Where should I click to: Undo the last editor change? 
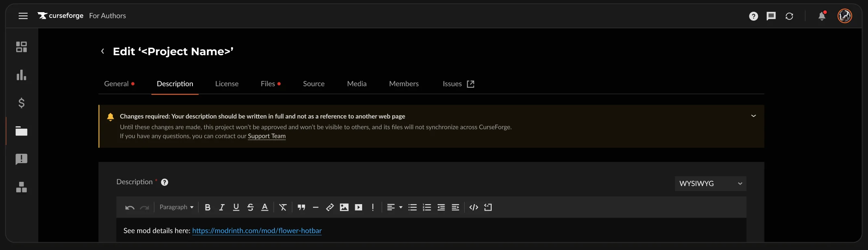tap(130, 207)
